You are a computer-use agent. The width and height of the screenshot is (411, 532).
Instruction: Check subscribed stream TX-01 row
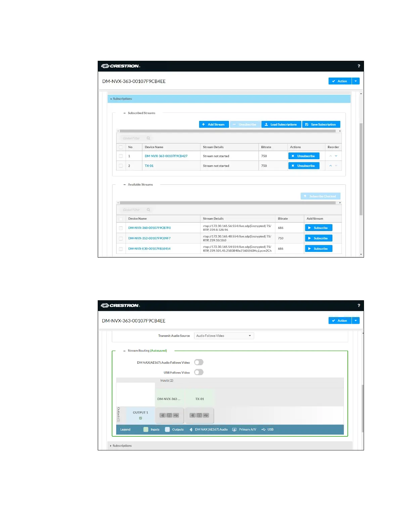pyautogui.click(x=121, y=166)
